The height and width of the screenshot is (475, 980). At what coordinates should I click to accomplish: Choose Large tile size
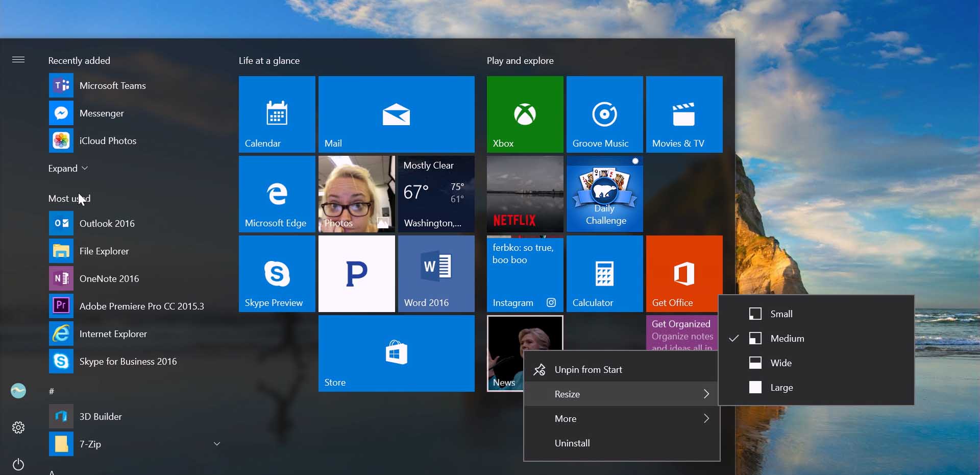tap(816, 387)
